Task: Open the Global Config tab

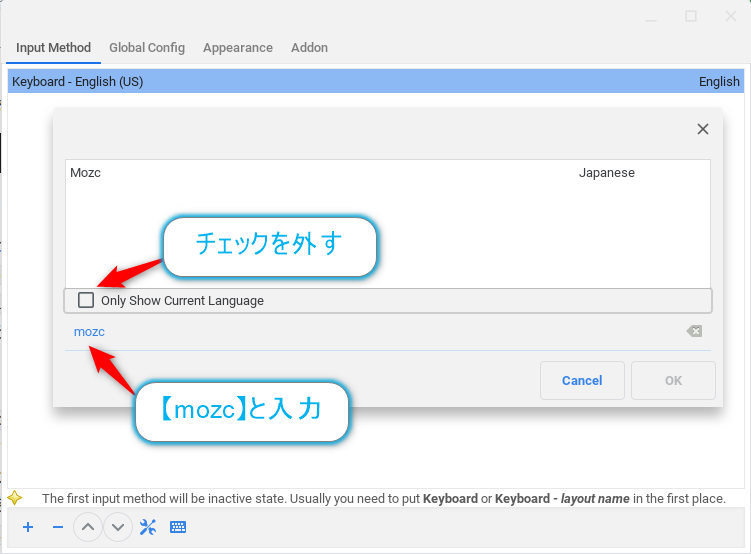Action: tap(147, 48)
